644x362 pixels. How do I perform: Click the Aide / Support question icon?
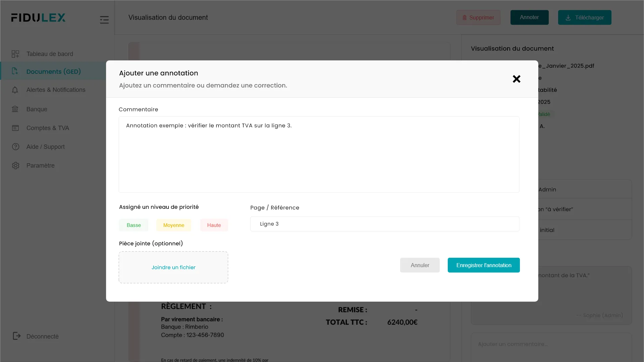tap(15, 147)
